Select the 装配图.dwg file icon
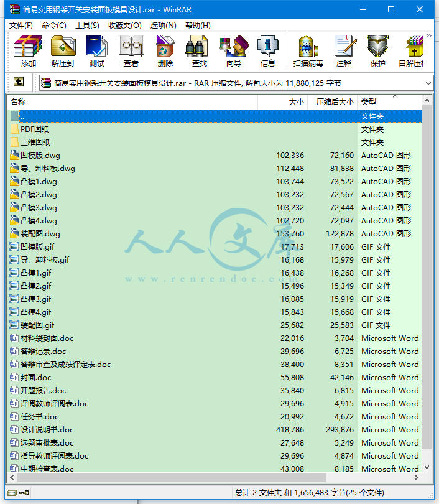Image resolution: width=439 pixels, height=504 pixels. [14, 234]
